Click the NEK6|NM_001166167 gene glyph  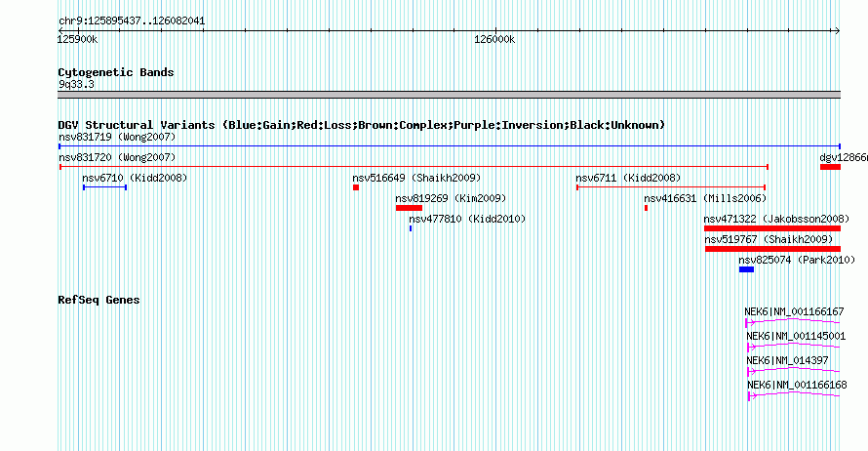tap(793, 322)
